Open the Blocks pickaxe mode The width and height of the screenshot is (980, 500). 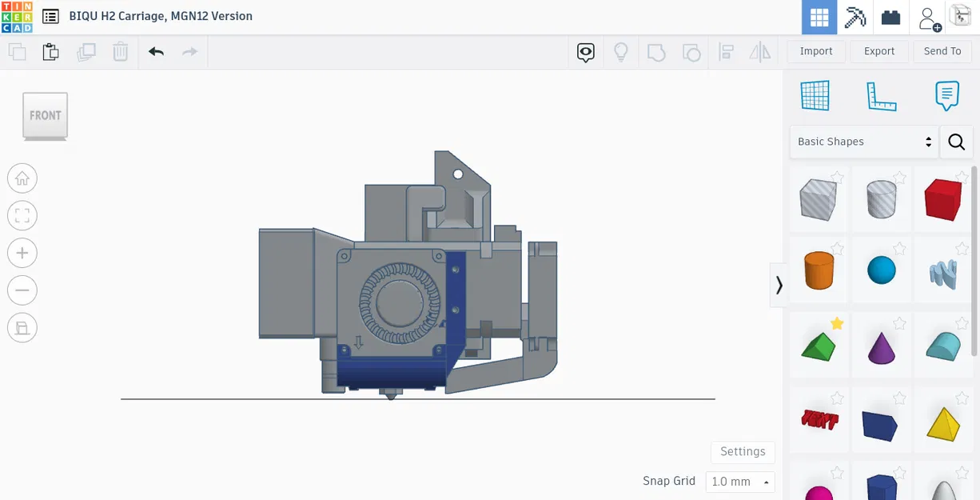pyautogui.click(x=855, y=18)
